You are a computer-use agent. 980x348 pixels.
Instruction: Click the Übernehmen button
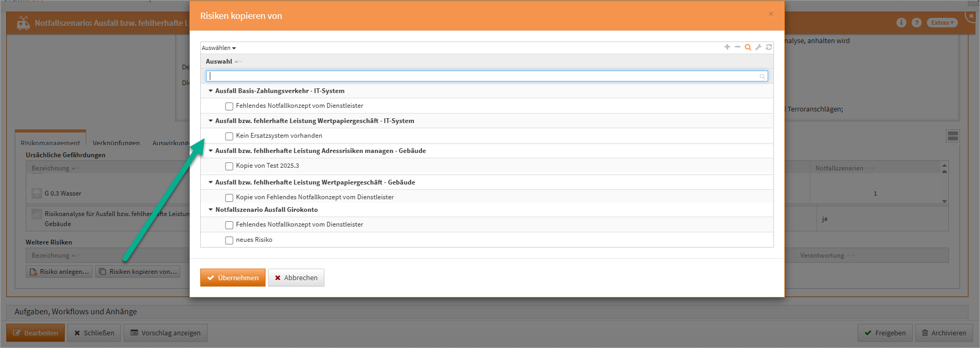click(232, 278)
